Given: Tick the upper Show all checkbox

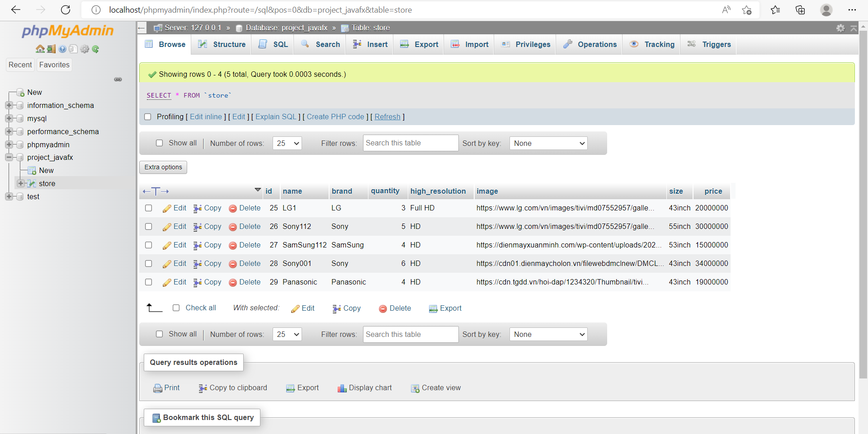Looking at the screenshot, I should point(159,143).
